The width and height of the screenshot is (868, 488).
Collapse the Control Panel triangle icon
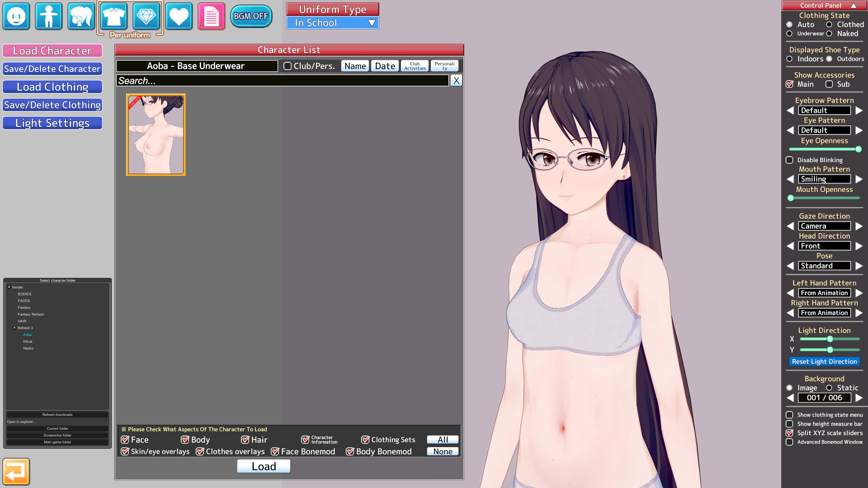tap(854, 5)
